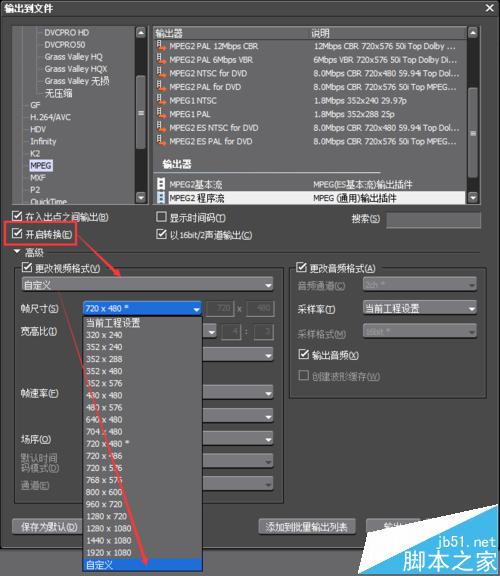Image resolution: width=500 pixels, height=576 pixels.
Task: Click the 搜索 search input field
Action: click(434, 220)
